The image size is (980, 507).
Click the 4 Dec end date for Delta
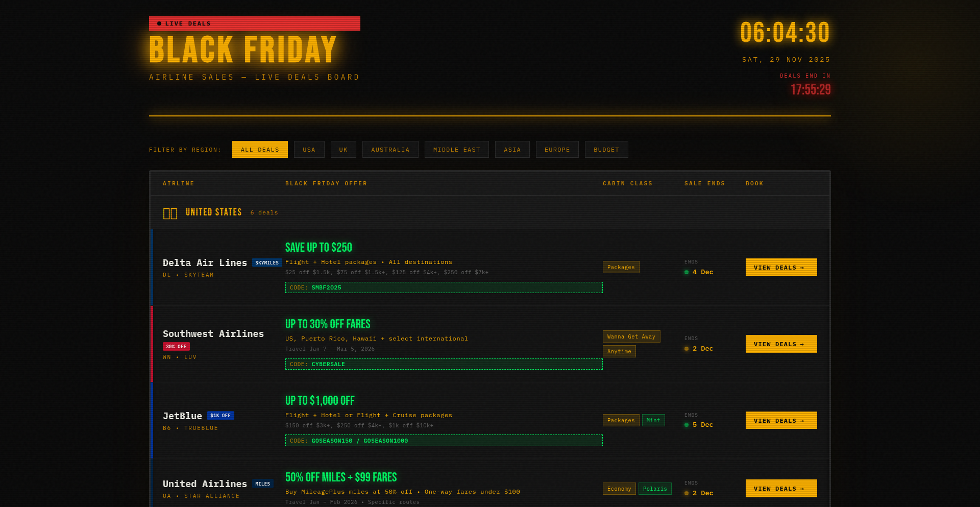703,272
